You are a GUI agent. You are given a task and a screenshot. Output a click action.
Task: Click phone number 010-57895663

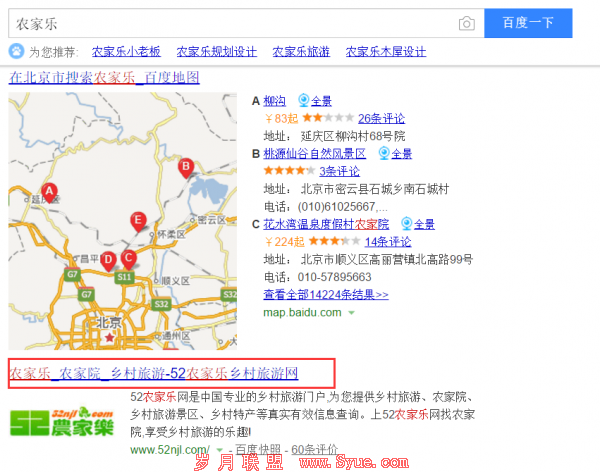tap(334, 277)
